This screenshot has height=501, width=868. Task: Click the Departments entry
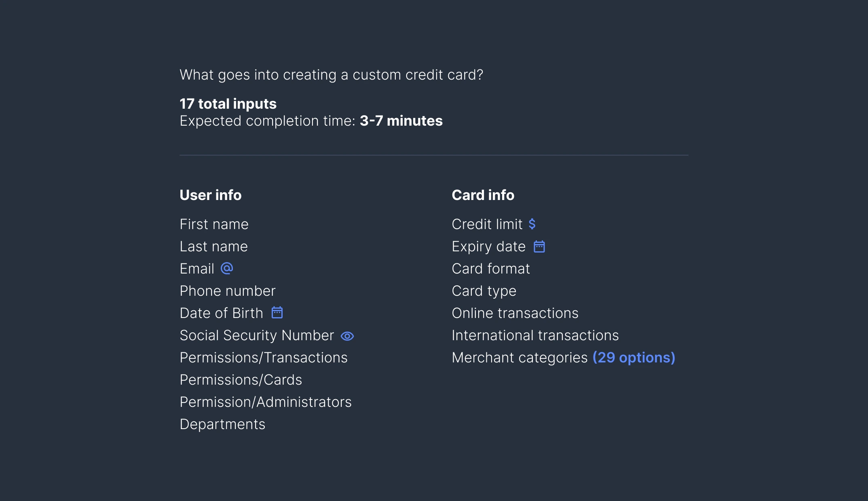222,424
